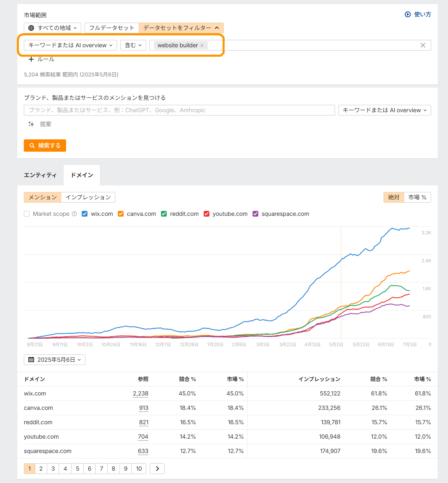Viewport: 448px width, 483px height.
Task: Uncheck the canva.com series checkbox
Action: (121, 214)
